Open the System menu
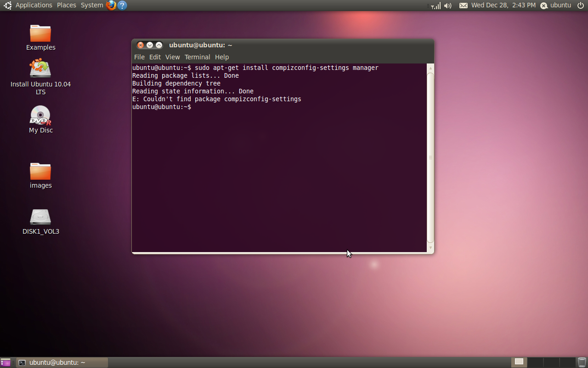The image size is (588, 368). [x=92, y=5]
